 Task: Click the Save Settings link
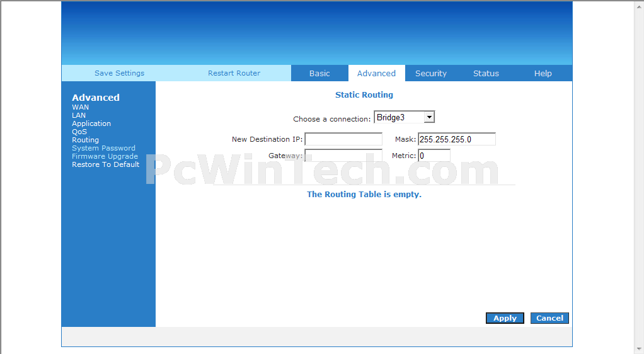tap(120, 73)
